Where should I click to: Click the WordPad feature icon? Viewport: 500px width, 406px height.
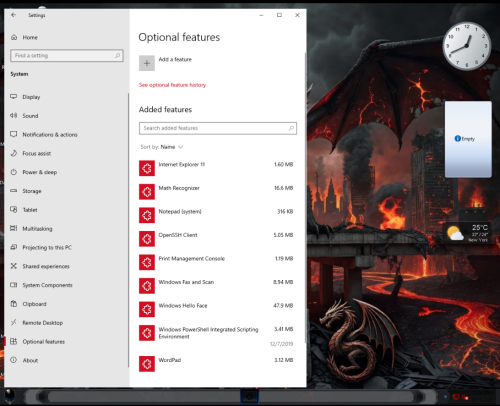coord(147,364)
